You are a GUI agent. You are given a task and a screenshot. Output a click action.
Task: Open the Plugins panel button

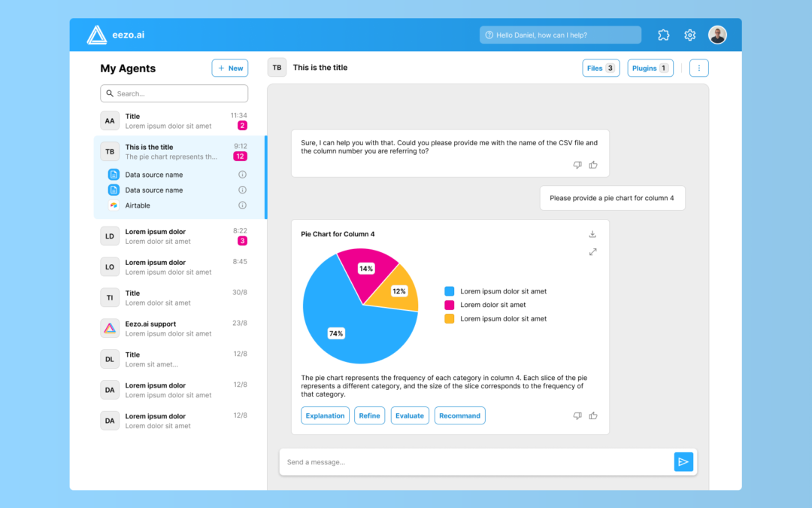[650, 68]
